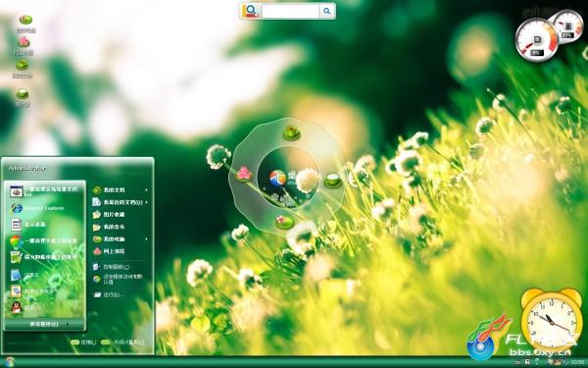Screen dimensions: 588x368
Task: Open the green checklist icon program in Start menu
Action: (x=45, y=257)
